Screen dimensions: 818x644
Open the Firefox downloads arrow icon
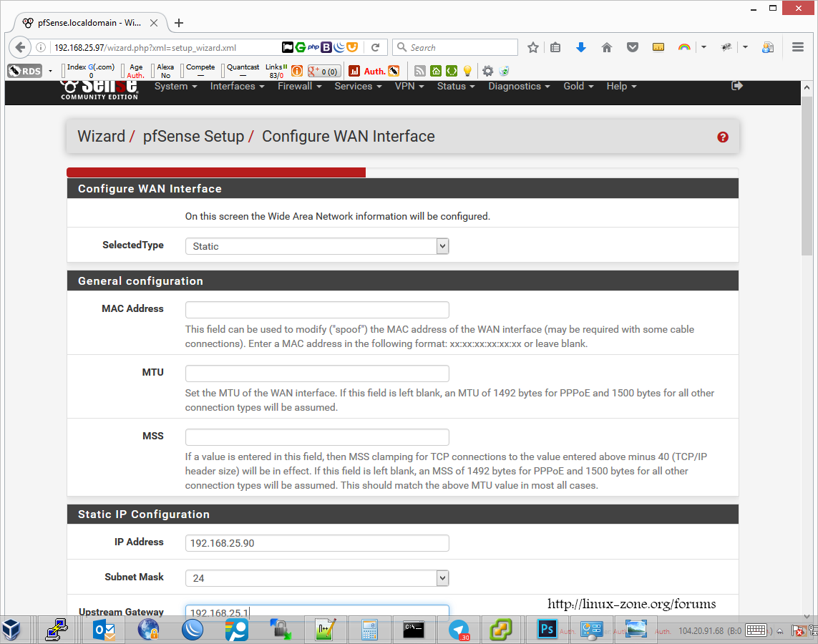pyautogui.click(x=581, y=48)
